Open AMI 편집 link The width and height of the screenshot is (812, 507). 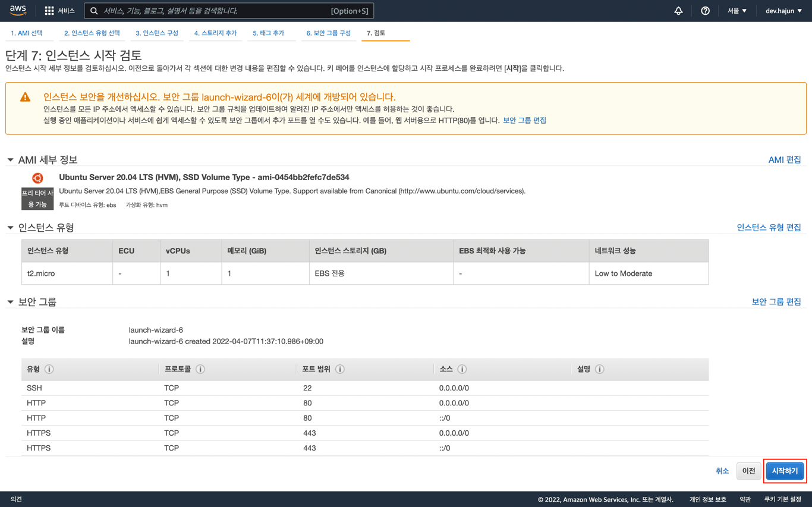pyautogui.click(x=785, y=160)
